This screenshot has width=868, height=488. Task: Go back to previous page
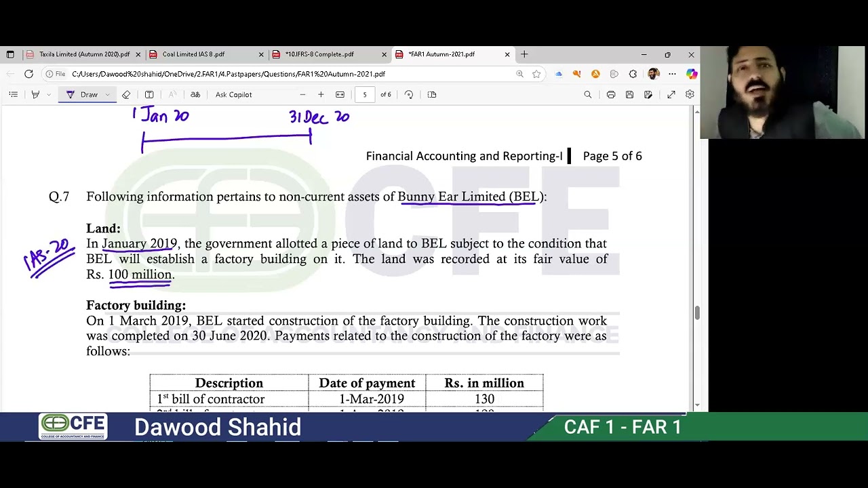10,74
